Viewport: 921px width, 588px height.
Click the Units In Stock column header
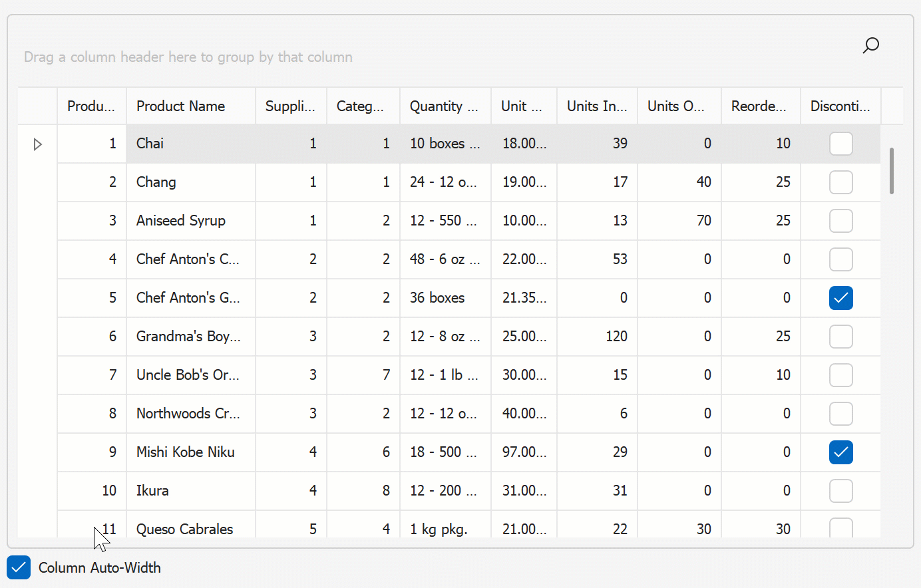596,106
